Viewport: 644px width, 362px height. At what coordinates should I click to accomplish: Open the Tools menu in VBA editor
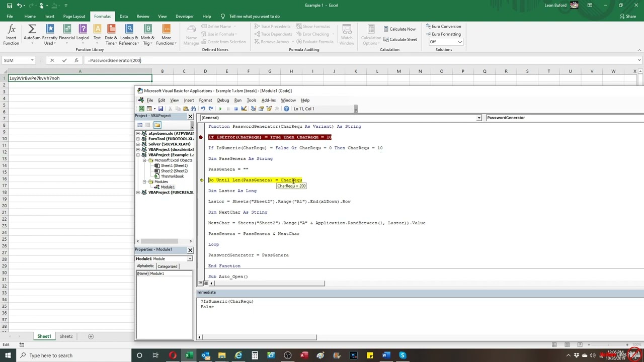(x=252, y=100)
